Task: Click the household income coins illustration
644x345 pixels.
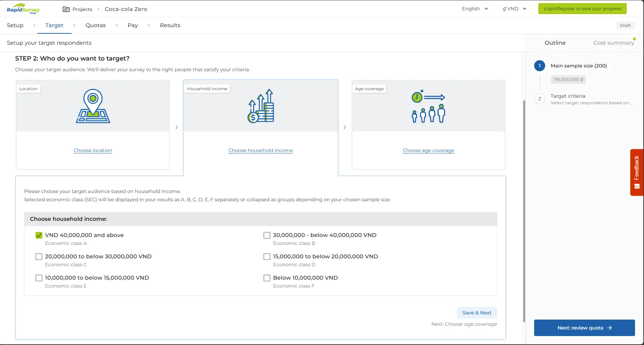Action: [x=261, y=106]
